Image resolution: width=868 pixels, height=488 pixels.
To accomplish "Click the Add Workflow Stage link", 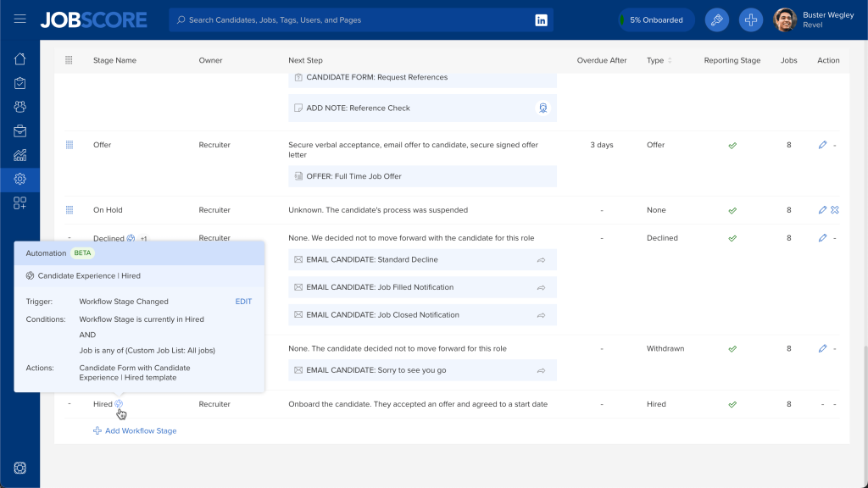I will (x=134, y=430).
